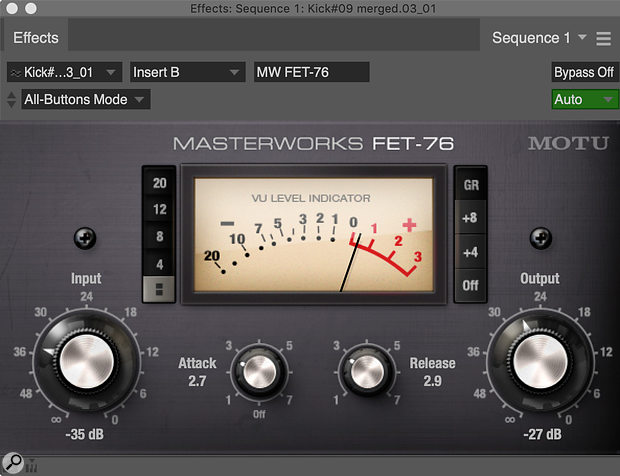This screenshot has height=476, width=620.
Task: Click the small icon beside the magnifier at bottom
Action: pos(32,465)
